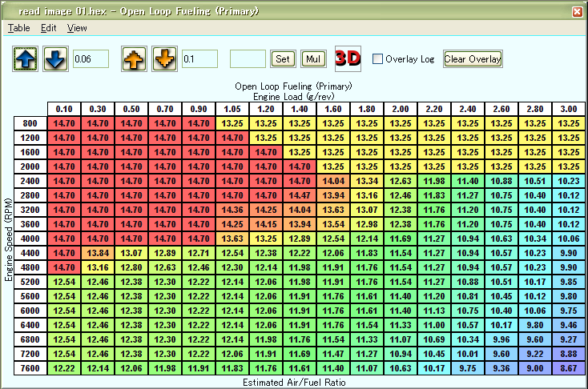The height and width of the screenshot is (389, 588).
Task: Click the Set button
Action: (x=284, y=59)
